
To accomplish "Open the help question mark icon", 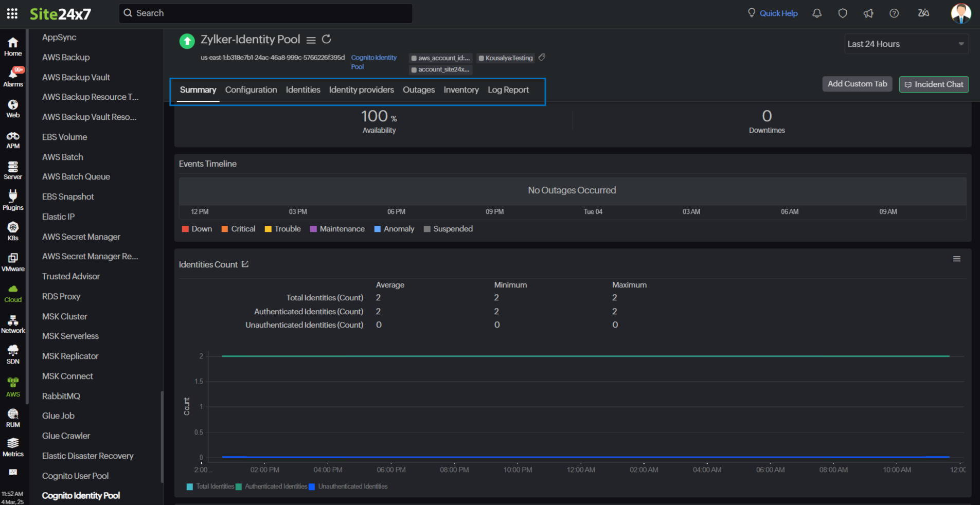I will [x=894, y=13].
